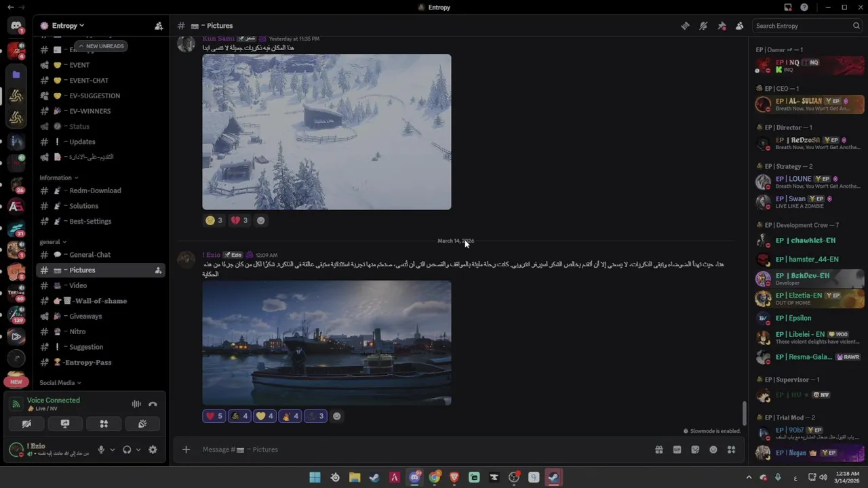Open microphone input options arrow

click(x=112, y=449)
